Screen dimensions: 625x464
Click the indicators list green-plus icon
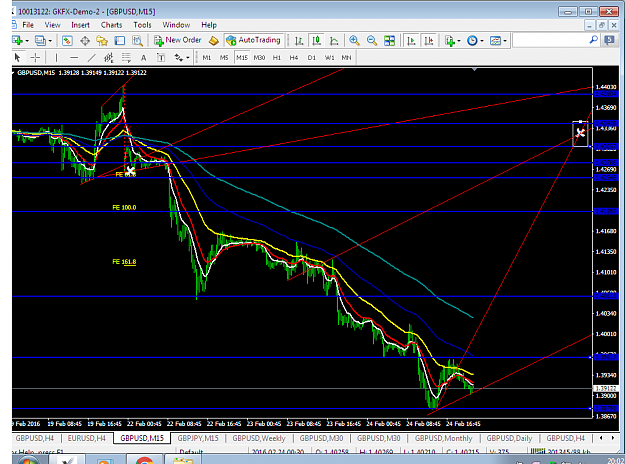[450, 41]
